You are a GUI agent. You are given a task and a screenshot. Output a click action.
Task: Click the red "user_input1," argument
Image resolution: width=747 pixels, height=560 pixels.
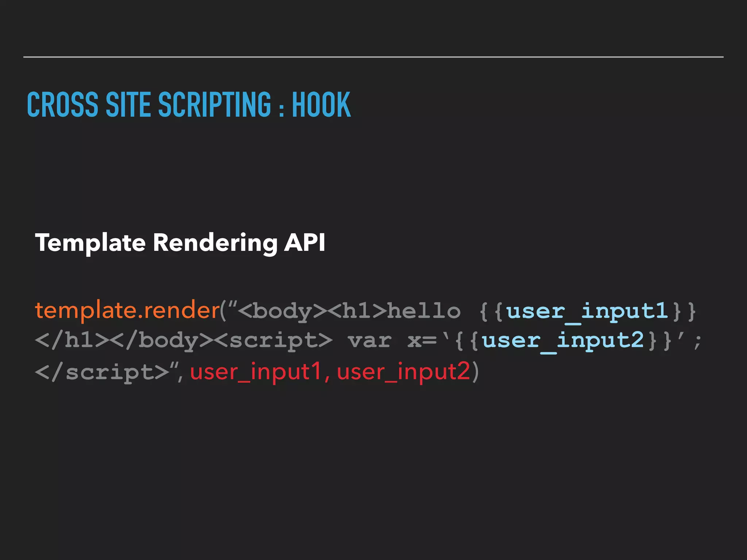click(260, 372)
